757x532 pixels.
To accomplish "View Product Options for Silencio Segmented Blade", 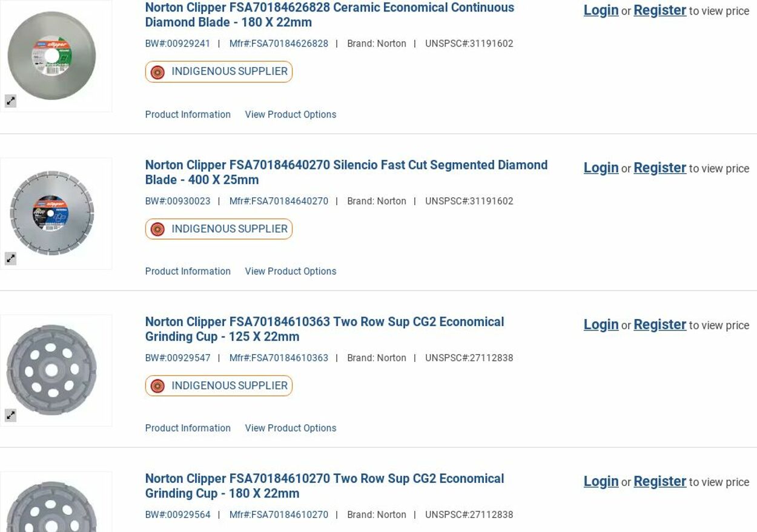I will [x=290, y=271].
